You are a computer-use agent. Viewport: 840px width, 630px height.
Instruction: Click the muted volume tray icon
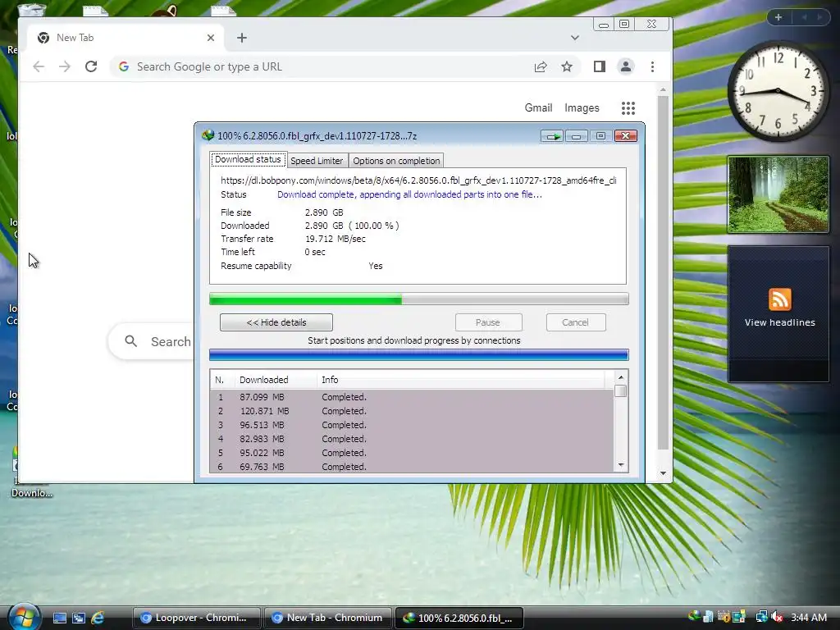[x=777, y=617]
